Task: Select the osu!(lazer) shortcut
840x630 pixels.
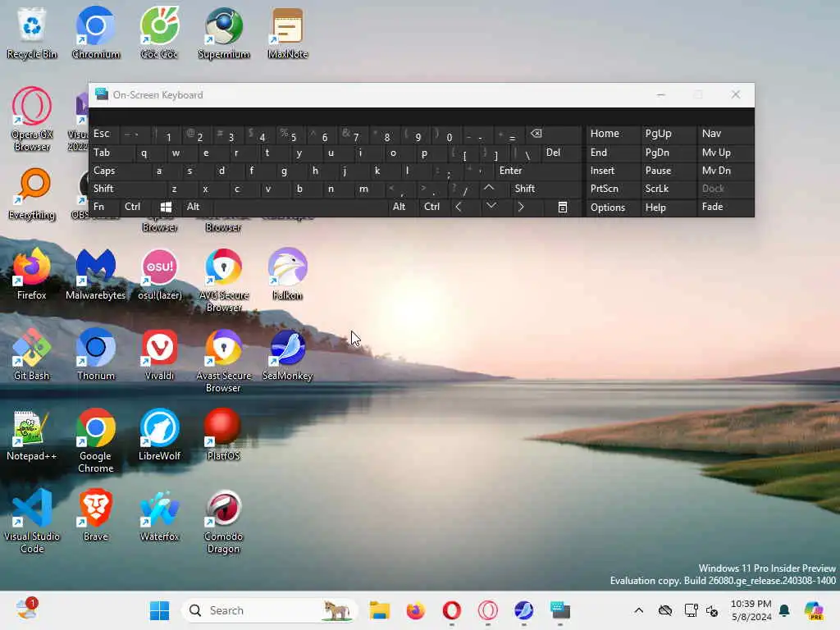Action: 159,274
